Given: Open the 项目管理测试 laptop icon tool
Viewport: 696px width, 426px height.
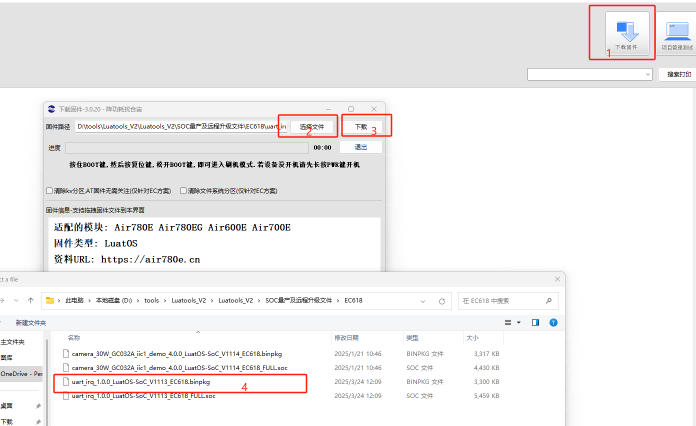Looking at the screenshot, I should coord(677,34).
